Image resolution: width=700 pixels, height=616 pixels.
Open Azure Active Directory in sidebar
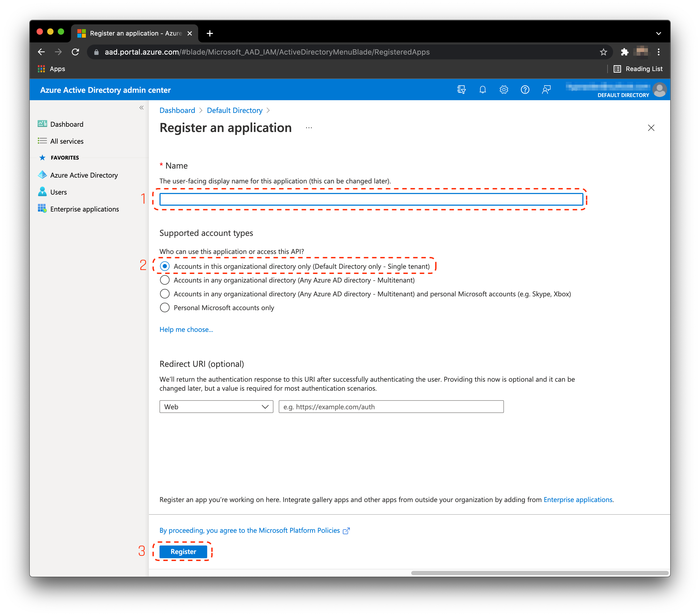click(x=84, y=175)
